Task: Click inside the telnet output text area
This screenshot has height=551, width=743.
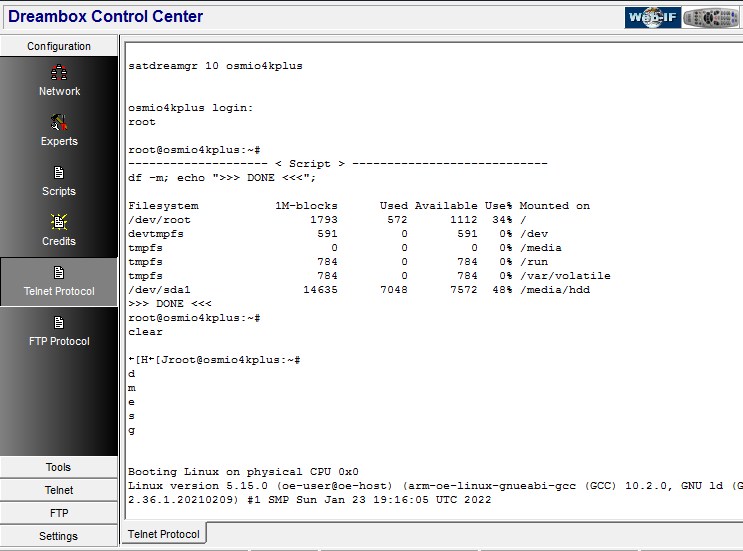Action: pos(434,281)
